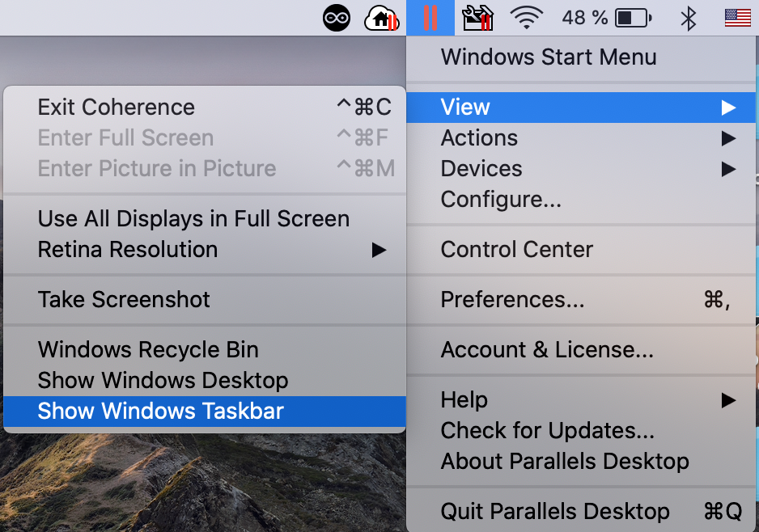This screenshot has width=759, height=532.
Task: Open Control Center
Action: point(581,250)
